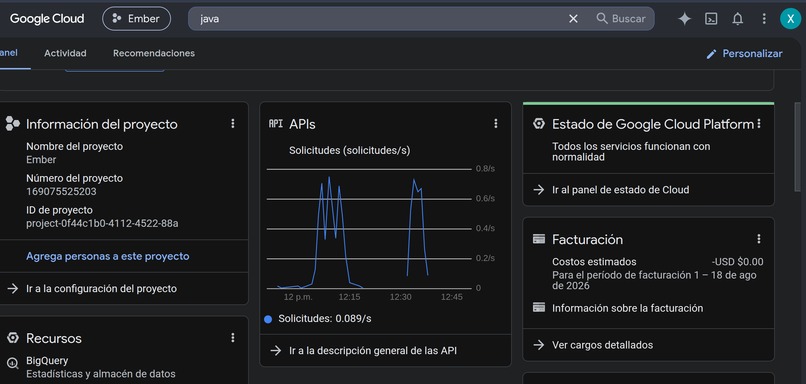Click the arrow beside Ir a la descripción general
The height and width of the screenshot is (384, 806).
pos(276,351)
